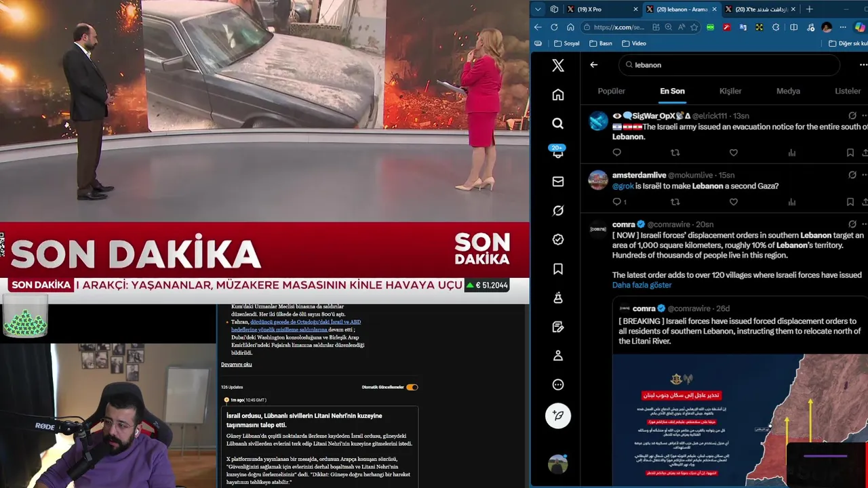Open the browser workspaces icon

(554, 9)
